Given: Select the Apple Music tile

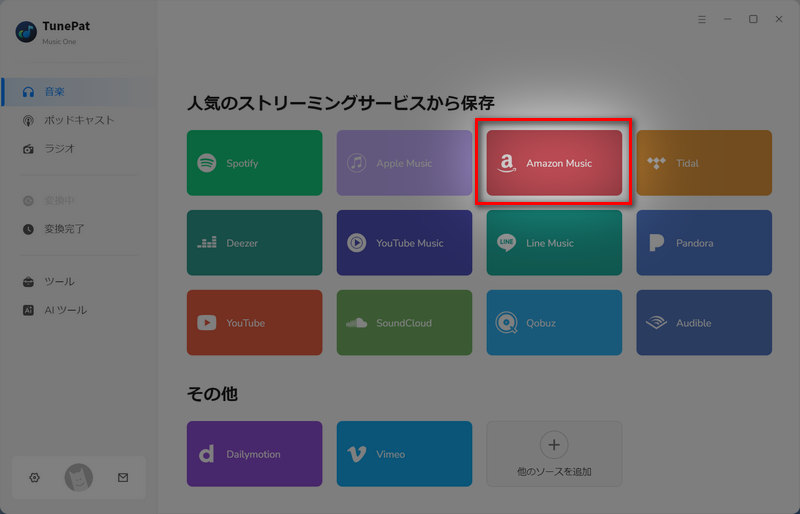Looking at the screenshot, I should click(404, 163).
